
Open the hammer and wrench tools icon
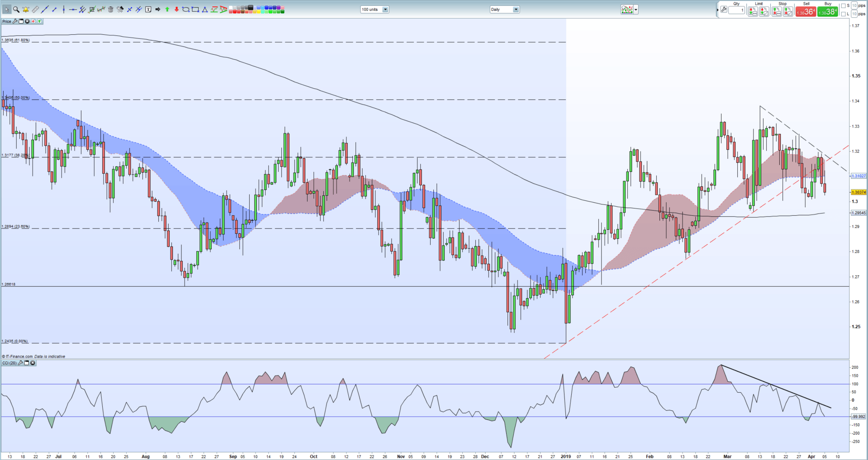(x=120, y=9)
